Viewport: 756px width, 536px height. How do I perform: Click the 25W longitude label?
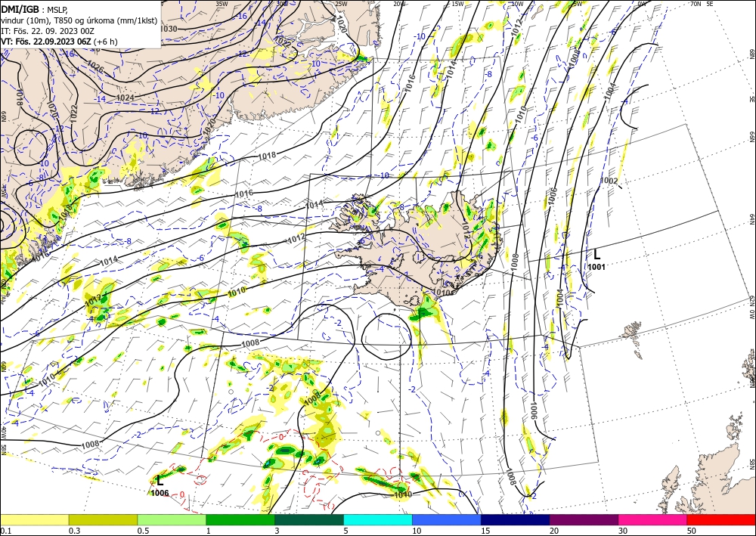click(341, 4)
